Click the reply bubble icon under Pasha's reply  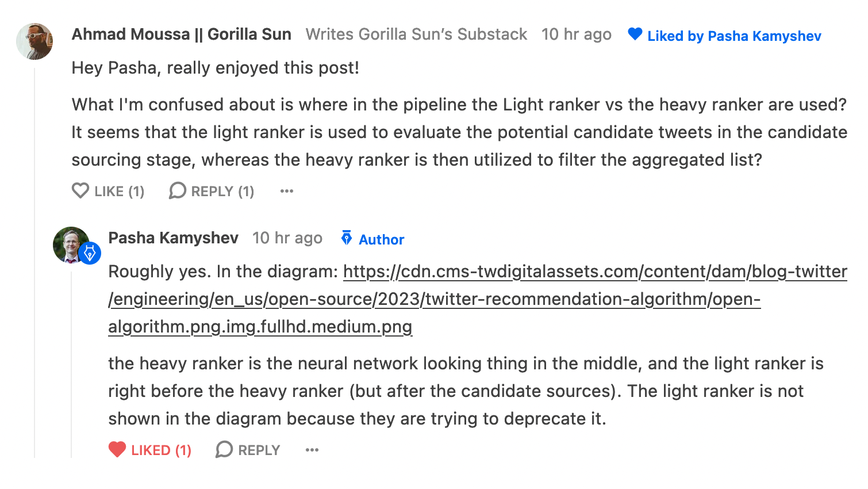pyautogui.click(x=224, y=449)
